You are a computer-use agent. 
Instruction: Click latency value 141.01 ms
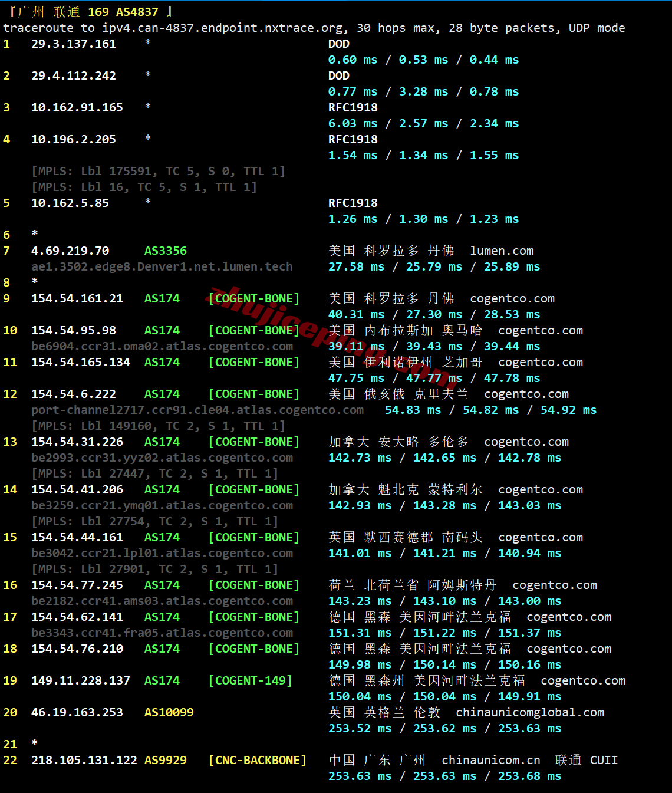tap(360, 553)
